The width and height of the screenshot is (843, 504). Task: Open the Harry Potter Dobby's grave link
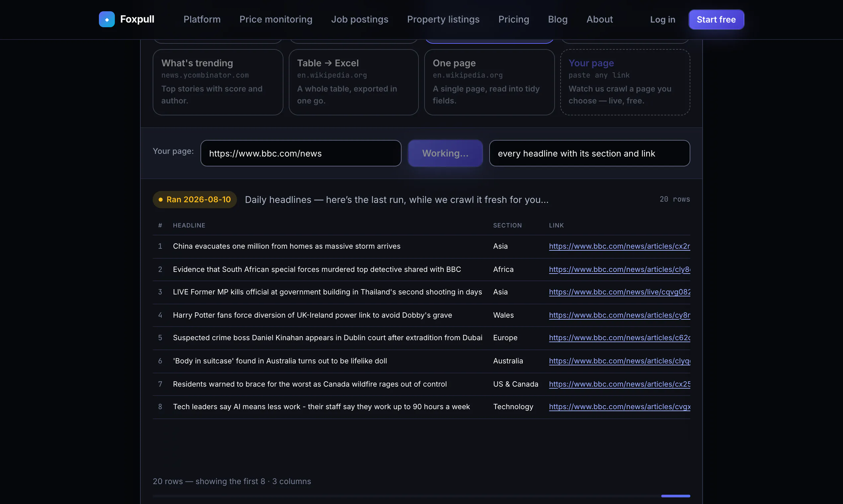(x=619, y=315)
